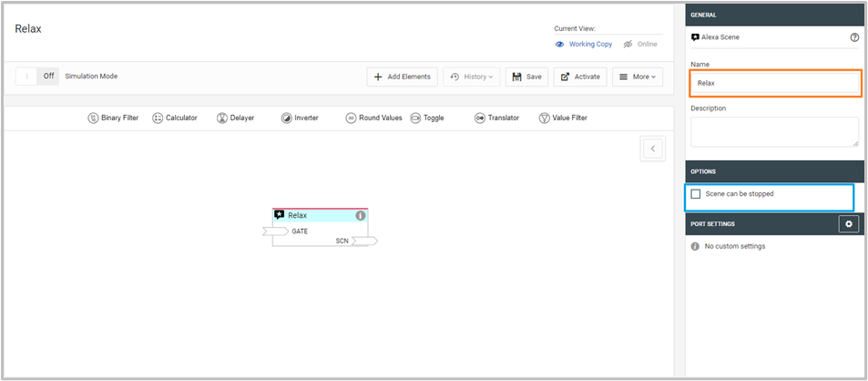Open info on the Relax node
The image size is (868, 381).
point(360,216)
